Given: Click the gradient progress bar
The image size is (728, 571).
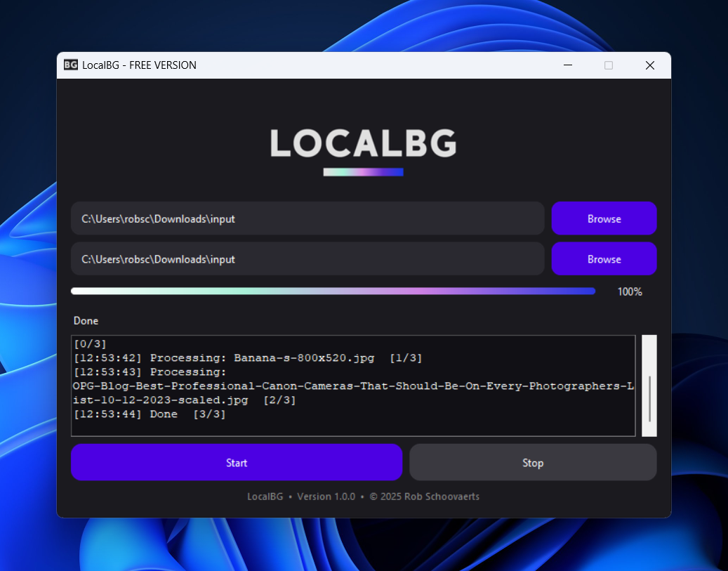Looking at the screenshot, I should pos(333,291).
